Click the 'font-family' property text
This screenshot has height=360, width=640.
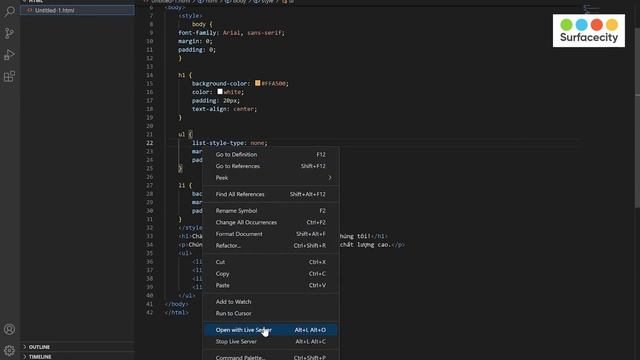pyautogui.click(x=197, y=33)
